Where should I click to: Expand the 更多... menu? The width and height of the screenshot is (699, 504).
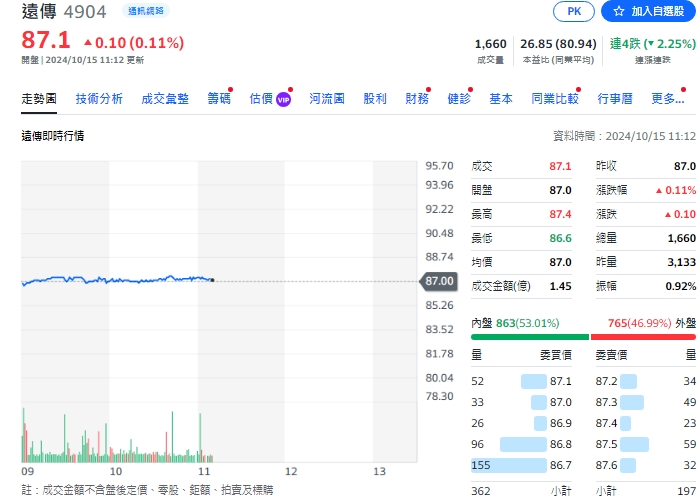pos(668,98)
